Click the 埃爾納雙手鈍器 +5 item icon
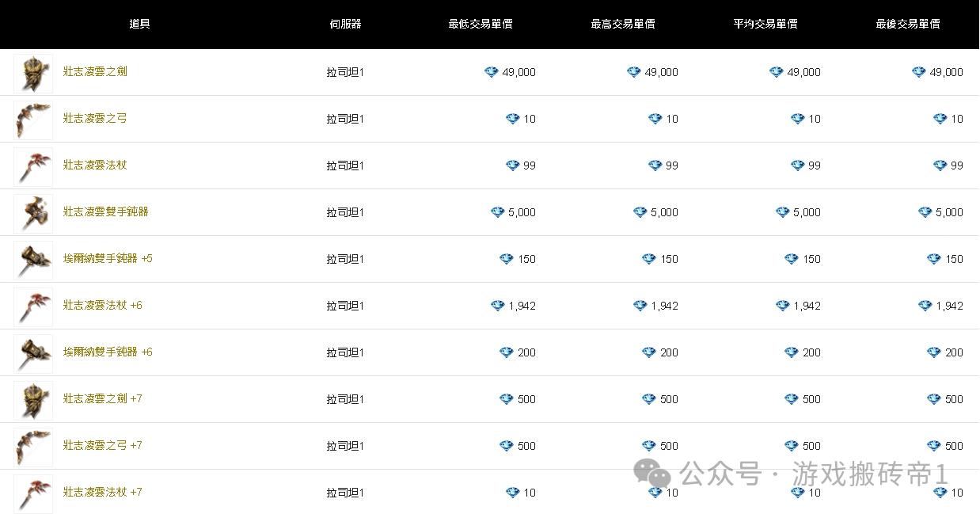980x514 pixels. pos(33,260)
